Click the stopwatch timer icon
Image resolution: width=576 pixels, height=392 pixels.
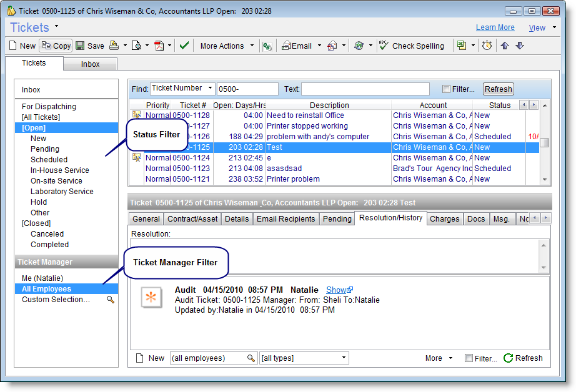(x=487, y=46)
